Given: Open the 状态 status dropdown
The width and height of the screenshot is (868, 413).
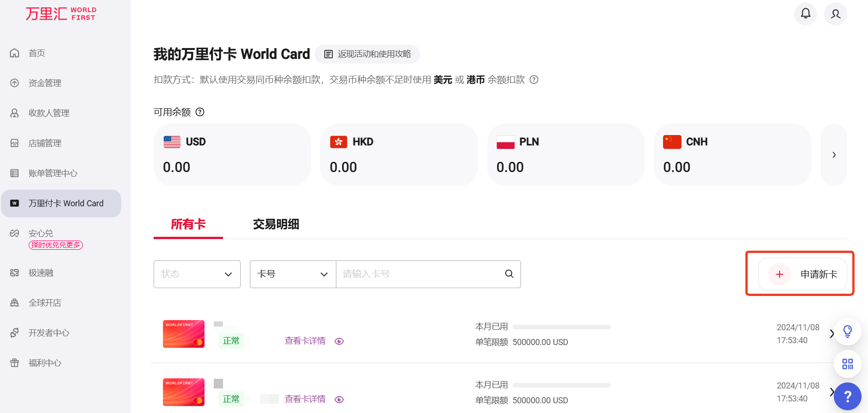Looking at the screenshot, I should click(x=197, y=274).
